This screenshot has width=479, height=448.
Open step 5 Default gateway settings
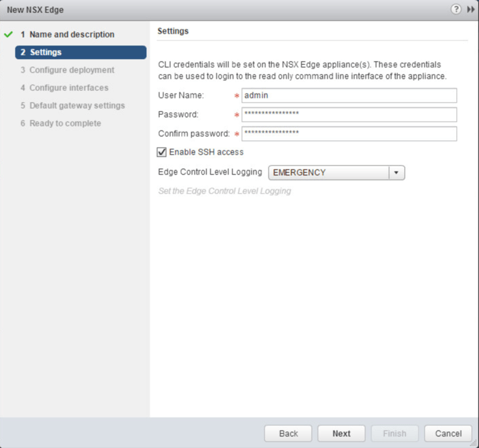point(77,105)
